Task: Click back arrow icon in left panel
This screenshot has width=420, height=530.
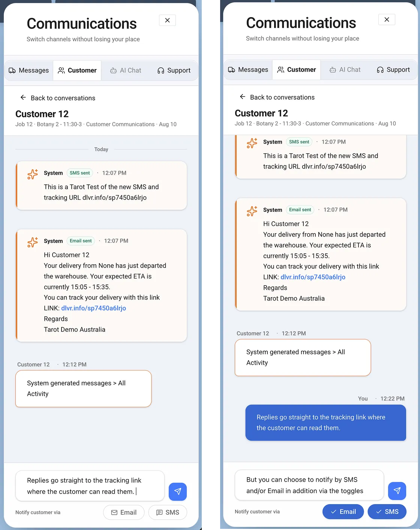Action: pyautogui.click(x=23, y=97)
